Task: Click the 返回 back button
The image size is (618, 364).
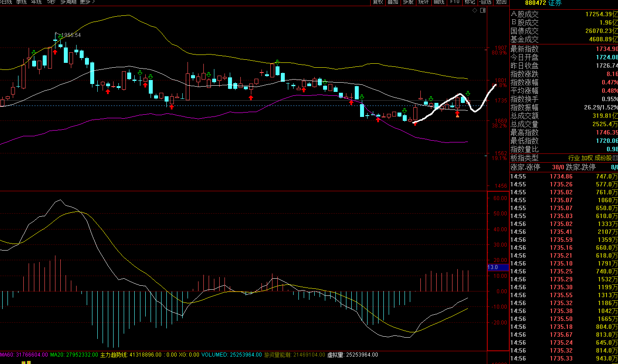Action: (501, 2)
